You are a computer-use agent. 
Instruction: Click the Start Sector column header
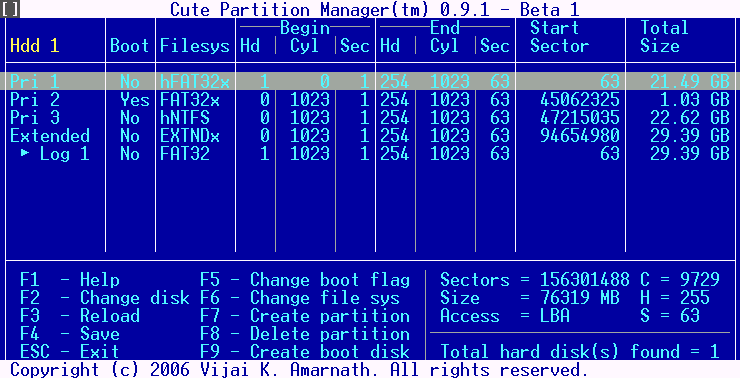[x=560, y=37]
